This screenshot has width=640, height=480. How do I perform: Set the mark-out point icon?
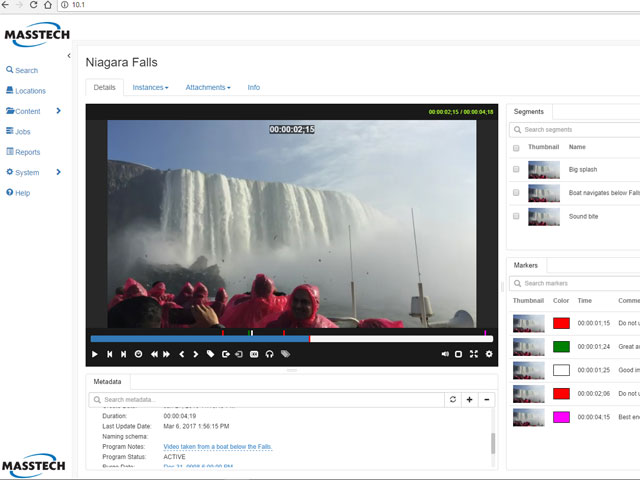tap(225, 354)
